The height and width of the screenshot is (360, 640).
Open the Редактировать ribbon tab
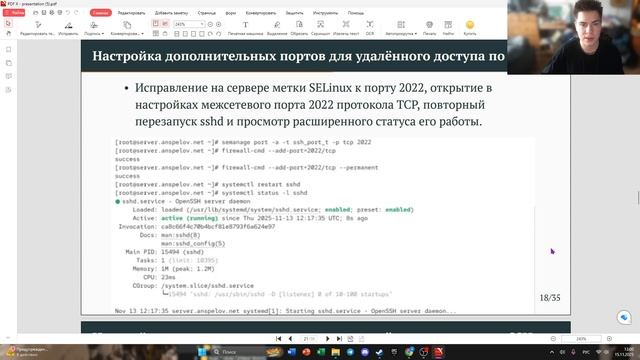click(131, 13)
